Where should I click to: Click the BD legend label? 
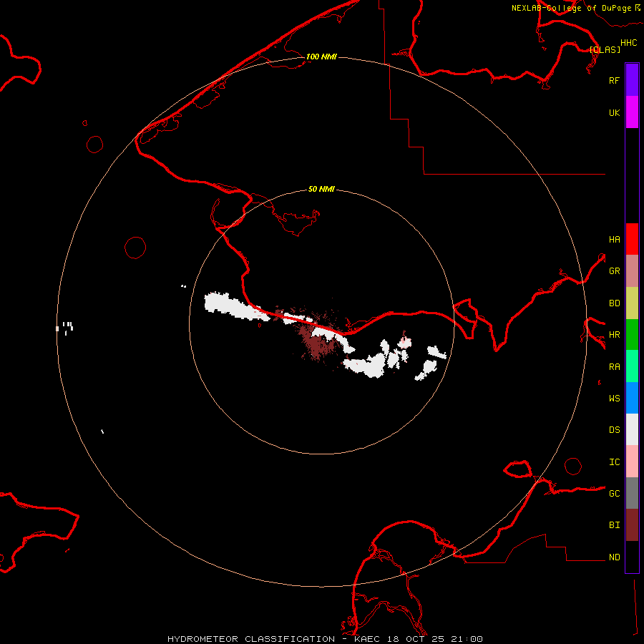click(614, 303)
